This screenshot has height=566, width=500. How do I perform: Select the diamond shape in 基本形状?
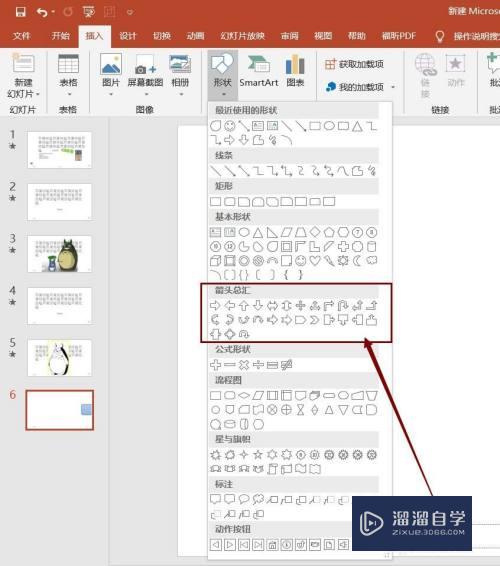[x=315, y=232]
